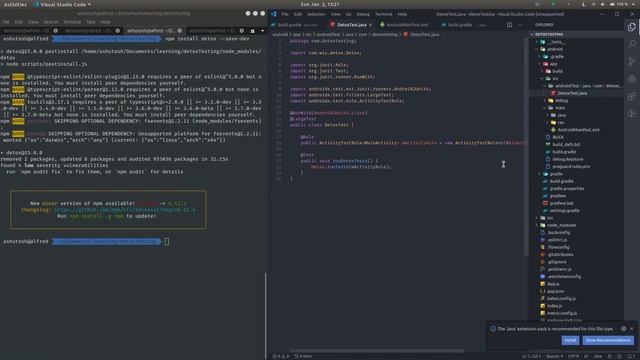The width and height of the screenshot is (640, 360).
Task: Dismiss the Java extension pack notification
Action: pyautogui.click(x=632, y=329)
